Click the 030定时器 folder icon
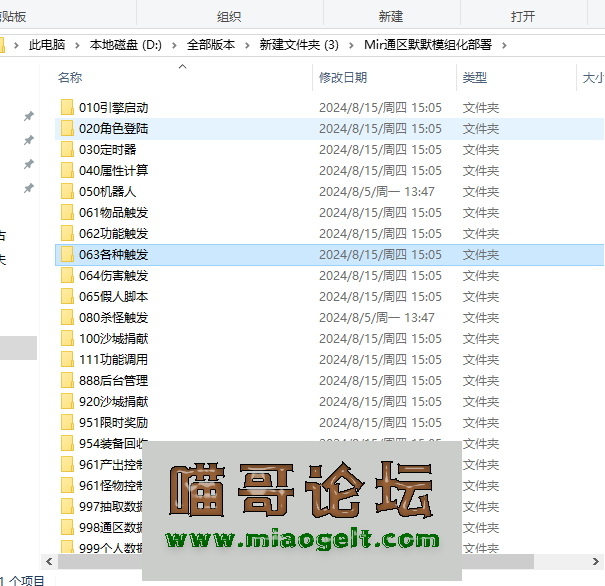Viewport: 605px width, 586px height. click(67, 149)
